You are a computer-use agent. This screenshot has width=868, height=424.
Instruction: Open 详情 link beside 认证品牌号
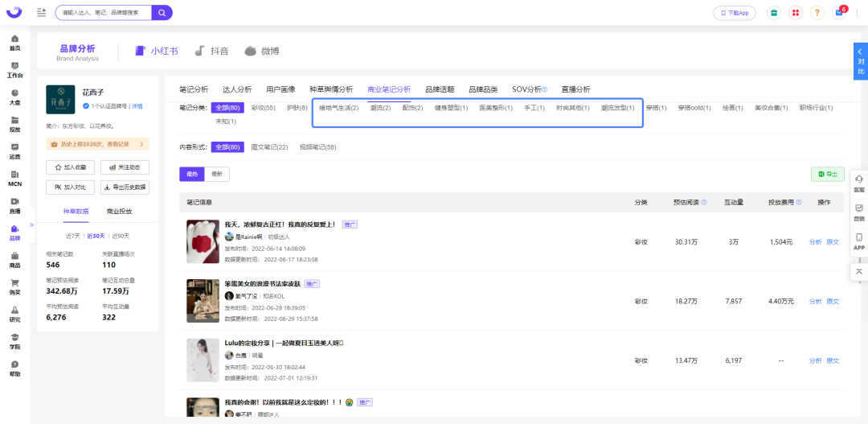click(x=137, y=106)
